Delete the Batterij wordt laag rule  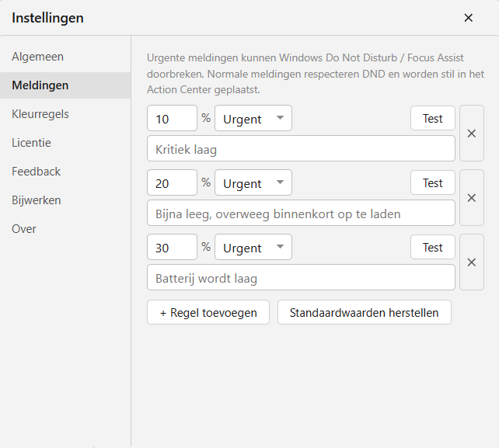point(472,262)
